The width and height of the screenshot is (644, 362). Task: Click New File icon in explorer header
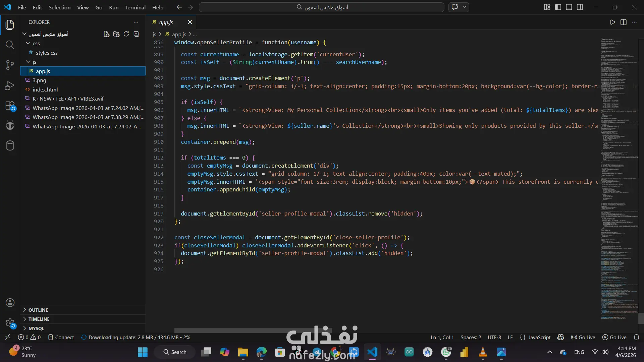[x=106, y=34]
